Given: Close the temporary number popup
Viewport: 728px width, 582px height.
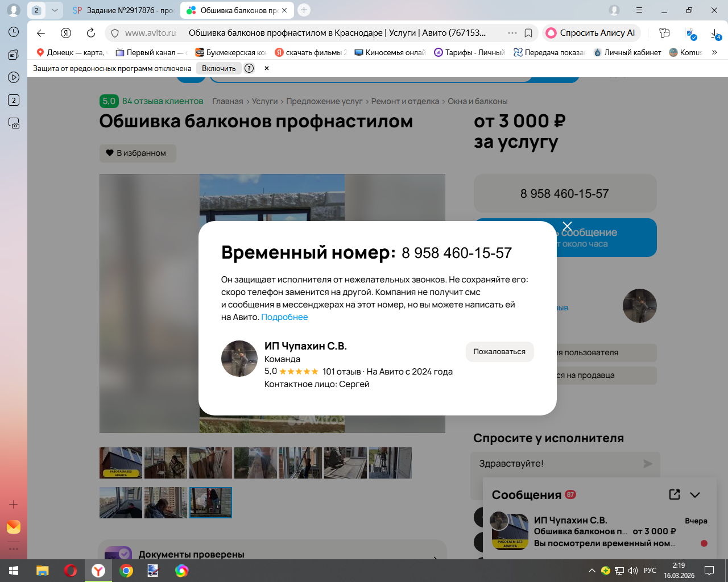Looking at the screenshot, I should click(x=567, y=226).
